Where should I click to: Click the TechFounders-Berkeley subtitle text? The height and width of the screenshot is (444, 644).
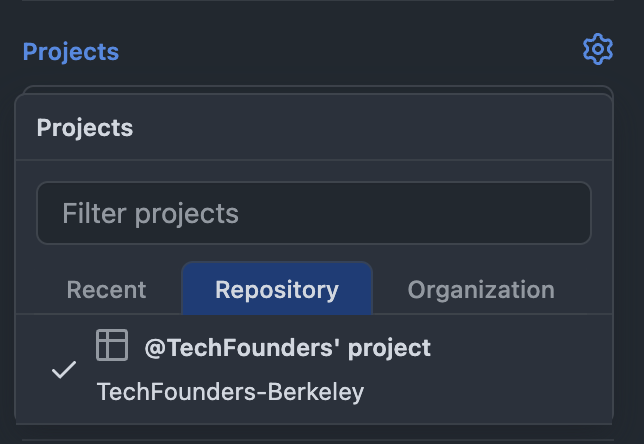click(230, 391)
